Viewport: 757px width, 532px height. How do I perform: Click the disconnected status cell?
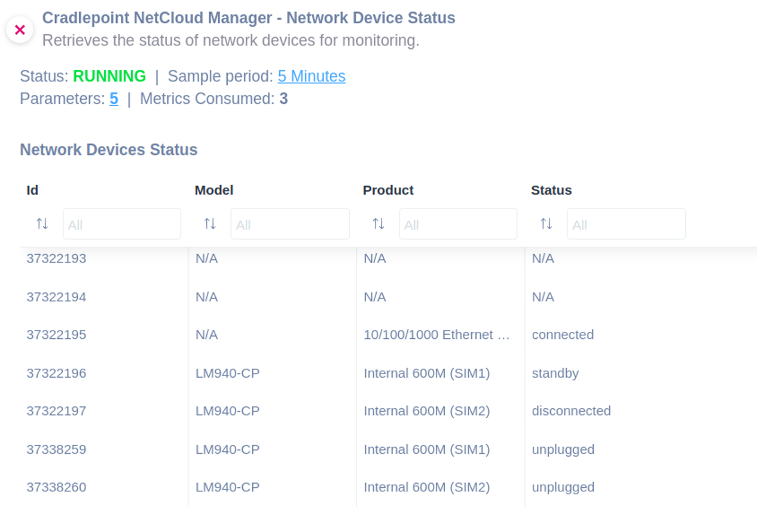pyautogui.click(x=572, y=411)
